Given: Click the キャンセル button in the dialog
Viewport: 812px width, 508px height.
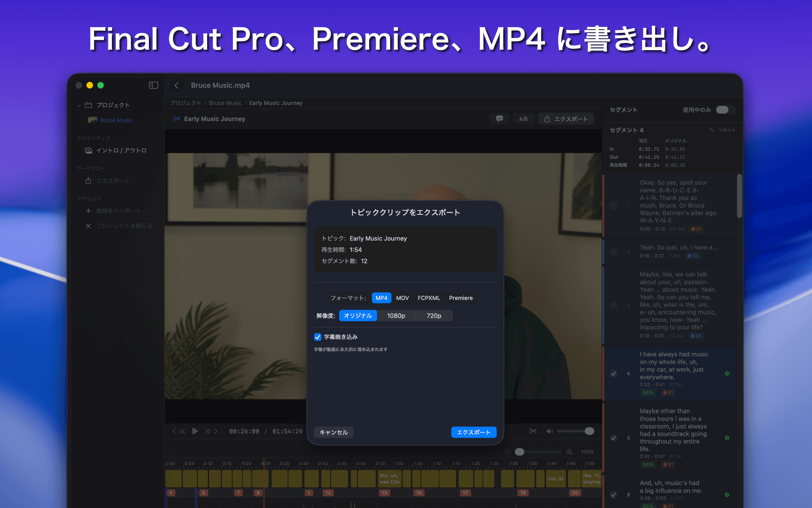Looking at the screenshot, I should [334, 432].
